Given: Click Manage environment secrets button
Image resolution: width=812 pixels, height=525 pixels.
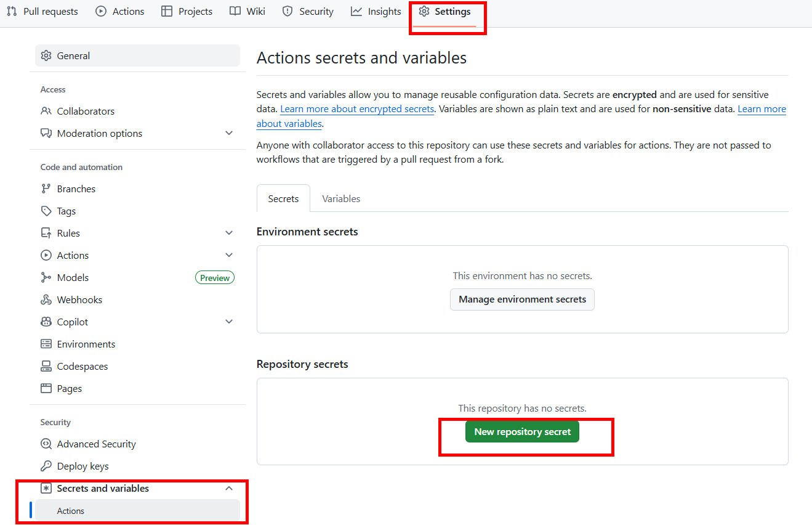Looking at the screenshot, I should click(522, 299).
